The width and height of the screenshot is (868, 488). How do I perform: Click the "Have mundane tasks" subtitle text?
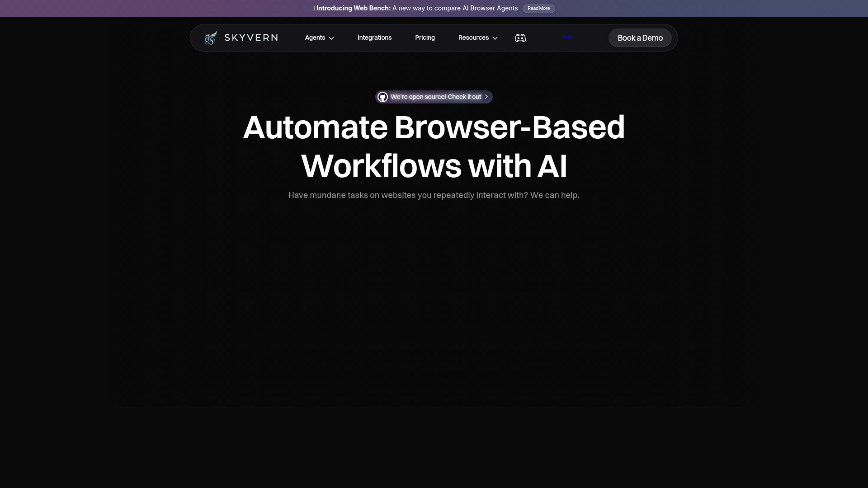[x=434, y=195]
